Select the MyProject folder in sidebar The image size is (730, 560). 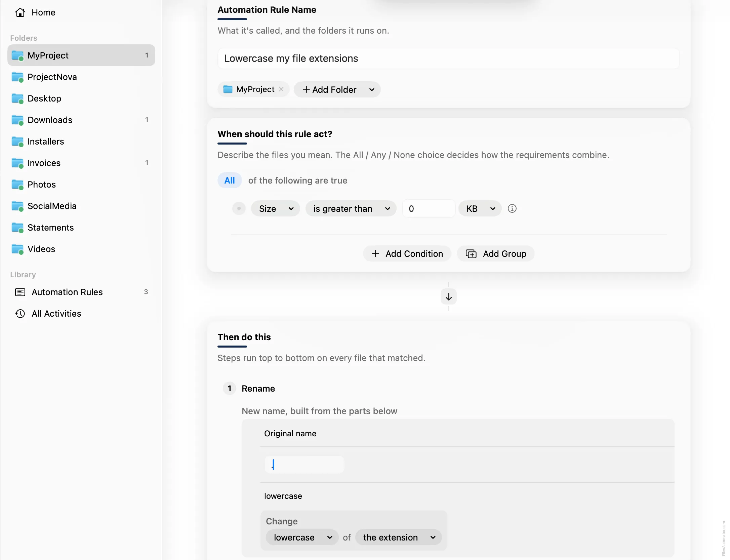coord(81,55)
